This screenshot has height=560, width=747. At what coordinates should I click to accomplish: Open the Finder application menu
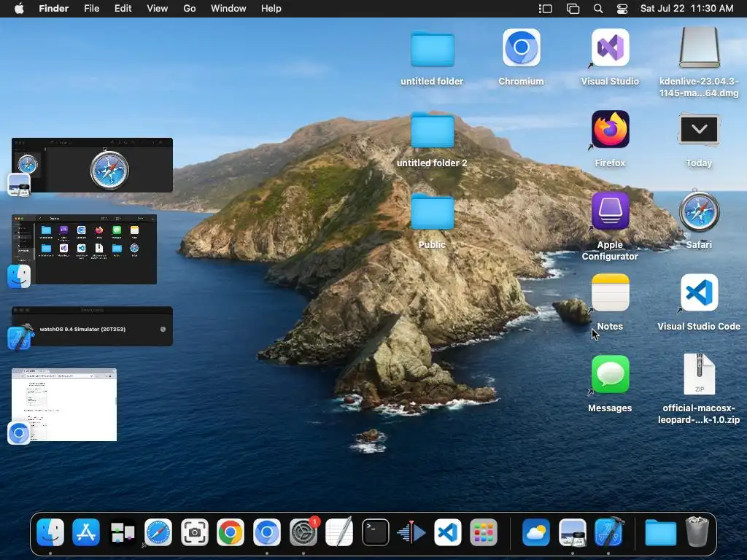[54, 9]
